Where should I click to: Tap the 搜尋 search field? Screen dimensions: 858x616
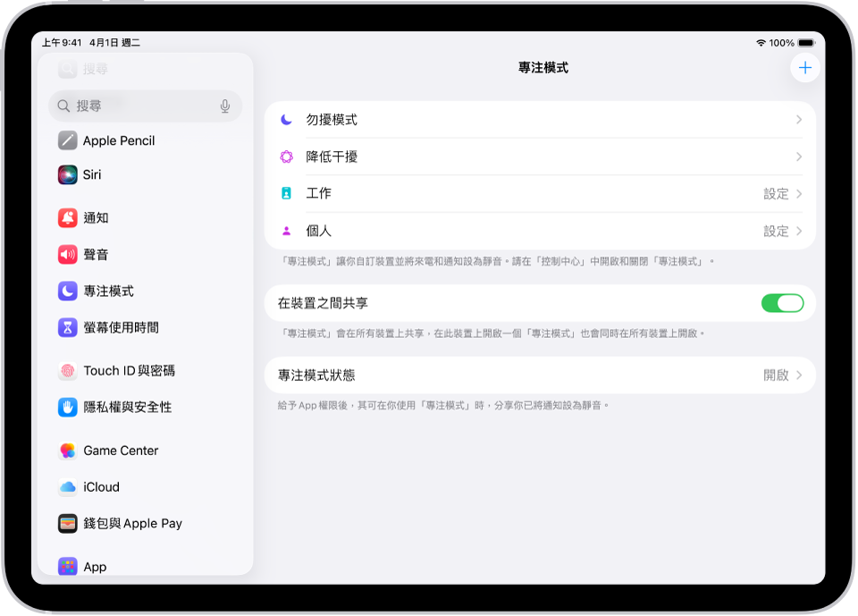tap(146, 105)
